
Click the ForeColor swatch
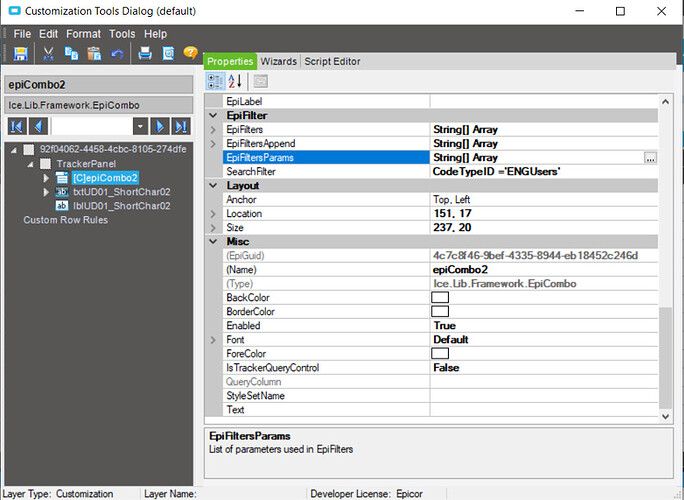[x=440, y=353]
